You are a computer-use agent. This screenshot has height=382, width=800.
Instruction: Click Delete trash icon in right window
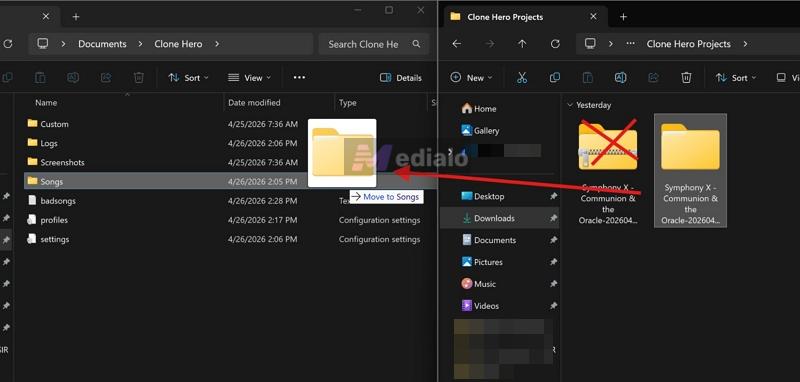(686, 78)
